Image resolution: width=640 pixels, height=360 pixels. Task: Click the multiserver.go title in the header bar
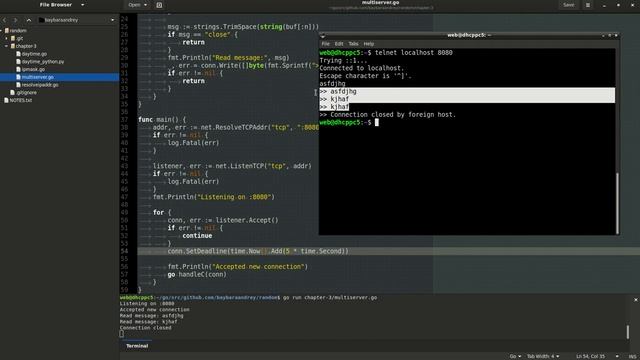pyautogui.click(x=380, y=2)
